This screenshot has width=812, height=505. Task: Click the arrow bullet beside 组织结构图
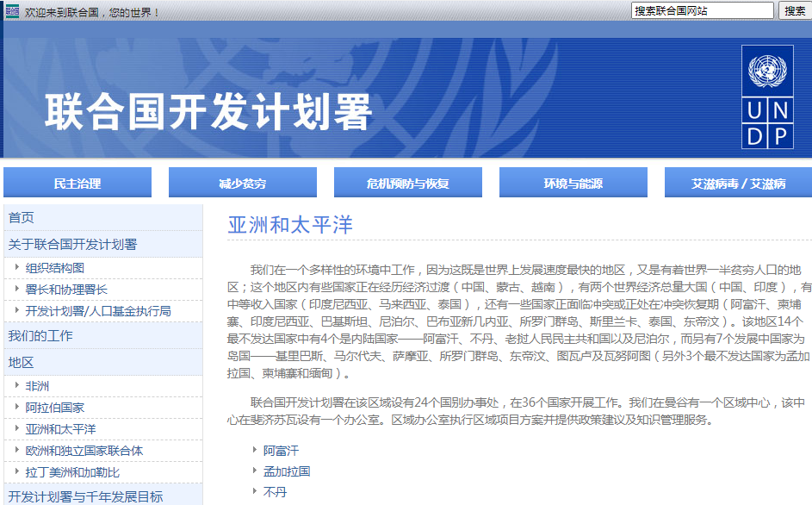[16, 267]
